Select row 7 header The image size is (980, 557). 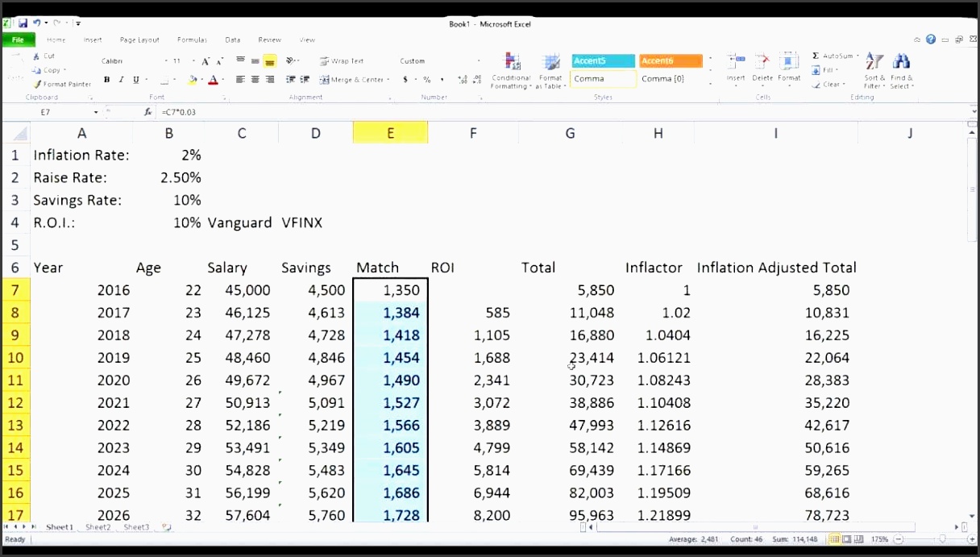pos(16,290)
